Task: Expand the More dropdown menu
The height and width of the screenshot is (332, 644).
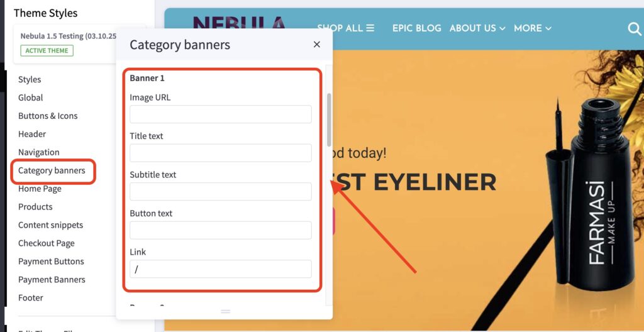Action: click(x=532, y=28)
